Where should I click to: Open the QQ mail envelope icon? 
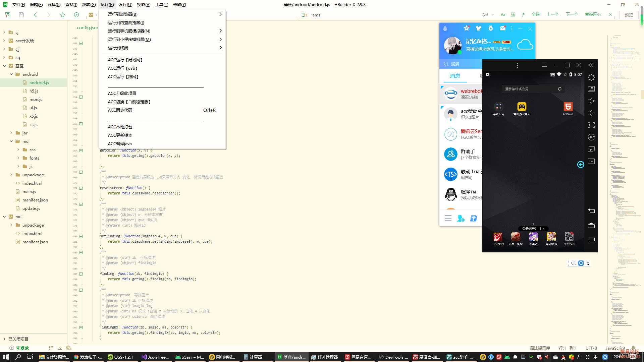[x=502, y=28]
